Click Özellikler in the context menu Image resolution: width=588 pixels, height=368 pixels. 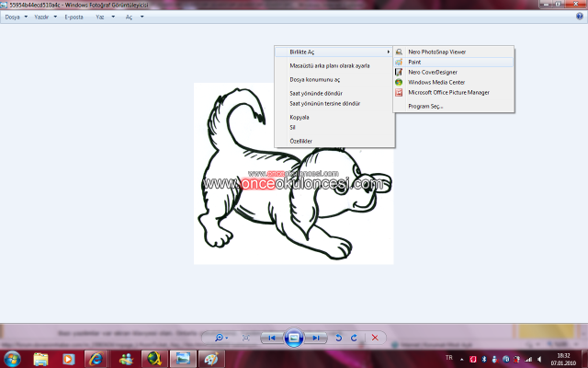pos(300,141)
